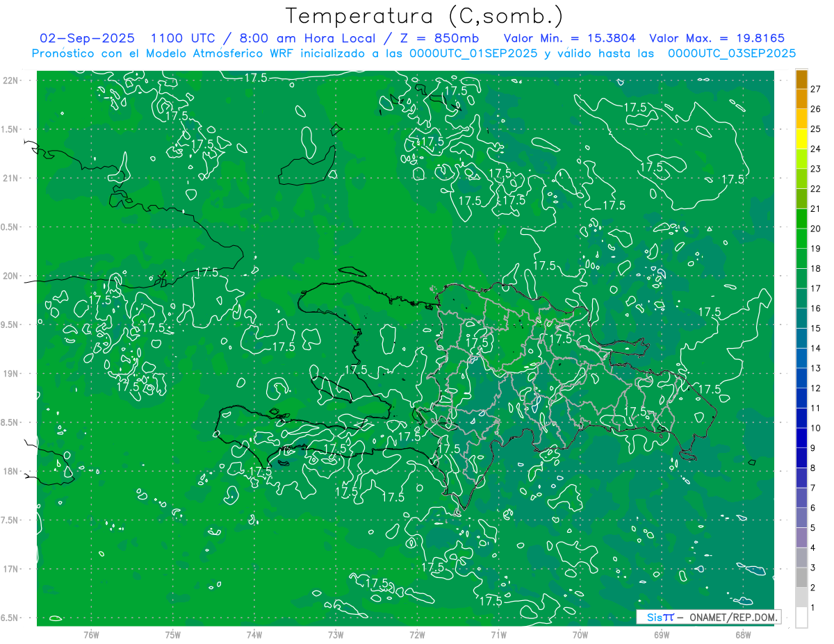Click longitude axis label '74W'

(x=254, y=634)
